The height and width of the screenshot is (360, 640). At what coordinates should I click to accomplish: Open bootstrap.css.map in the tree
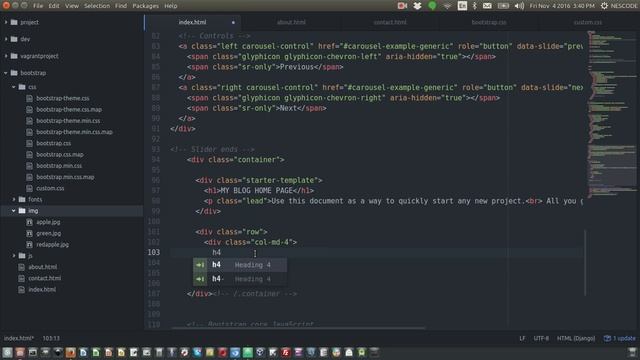[x=60, y=155]
